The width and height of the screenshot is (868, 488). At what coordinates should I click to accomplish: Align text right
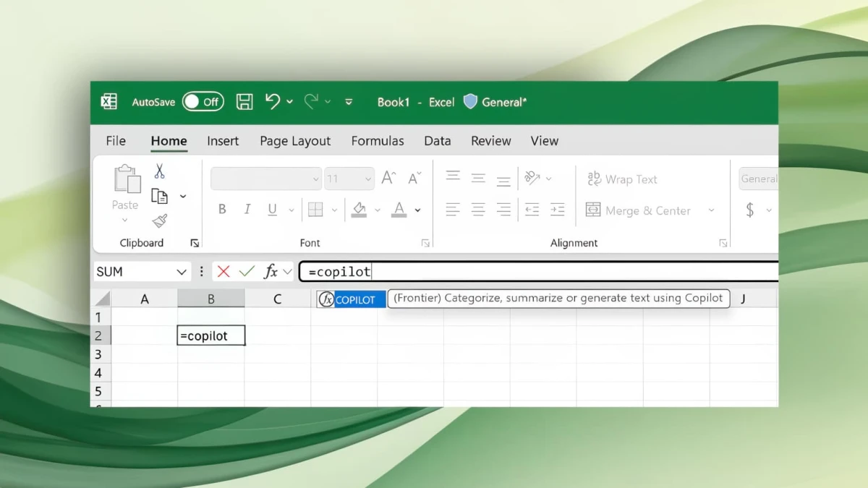pos(504,210)
